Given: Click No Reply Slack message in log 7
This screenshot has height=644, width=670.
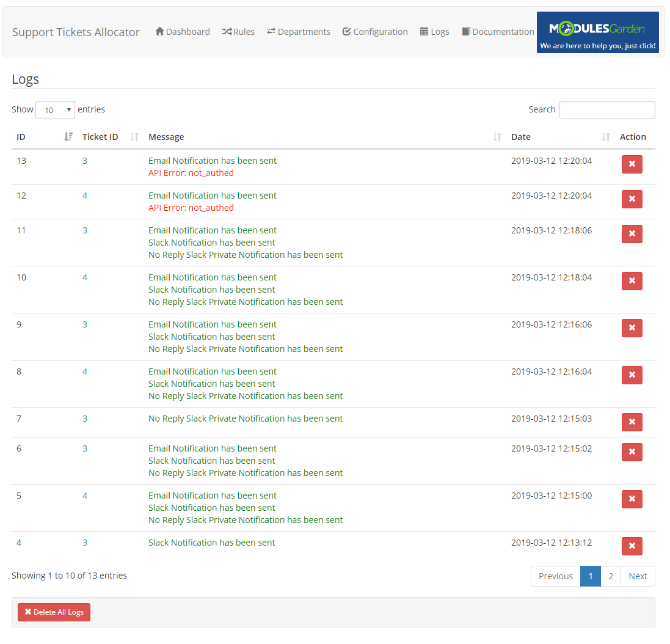Looking at the screenshot, I should click(246, 419).
